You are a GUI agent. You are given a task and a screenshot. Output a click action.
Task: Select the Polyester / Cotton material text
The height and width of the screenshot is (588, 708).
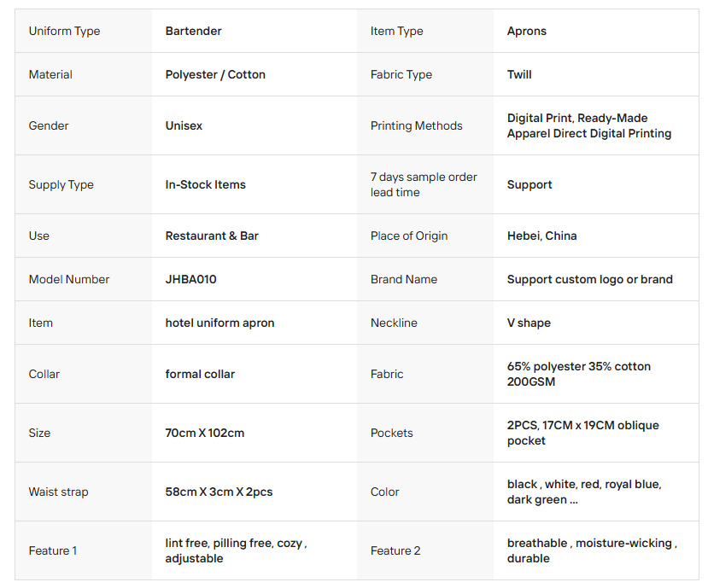pyautogui.click(x=215, y=74)
